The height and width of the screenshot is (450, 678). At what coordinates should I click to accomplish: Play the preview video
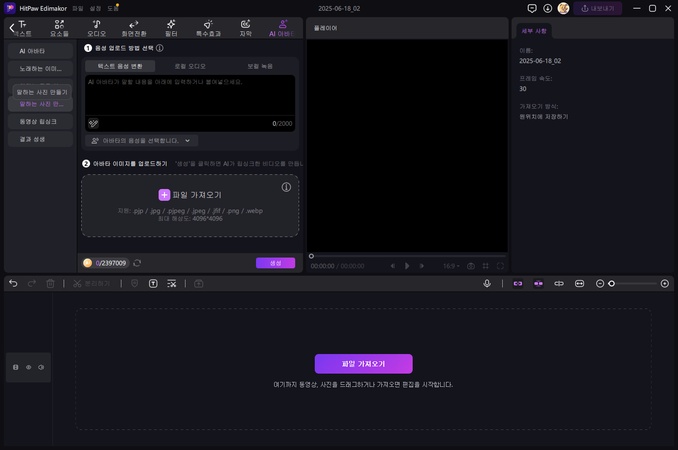click(x=407, y=266)
